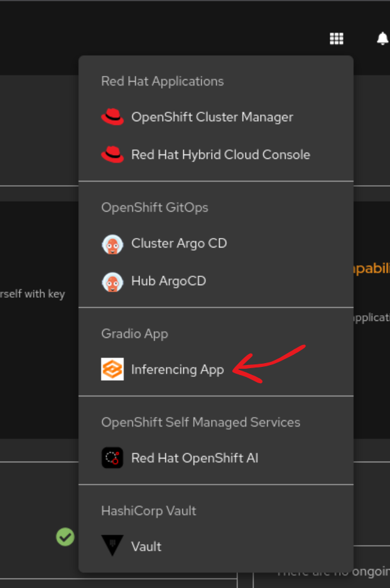Click the green checkmark status icon

tap(65, 537)
